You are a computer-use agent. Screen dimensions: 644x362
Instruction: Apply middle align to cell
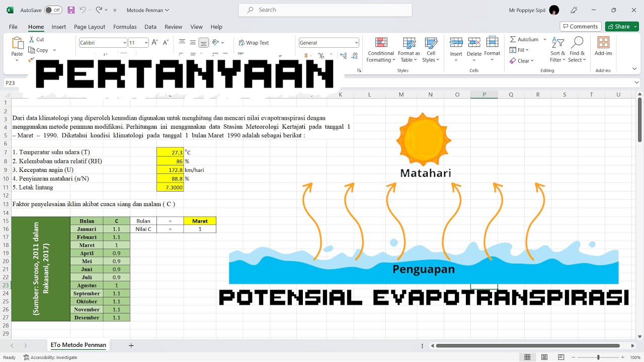pyautogui.click(x=193, y=43)
